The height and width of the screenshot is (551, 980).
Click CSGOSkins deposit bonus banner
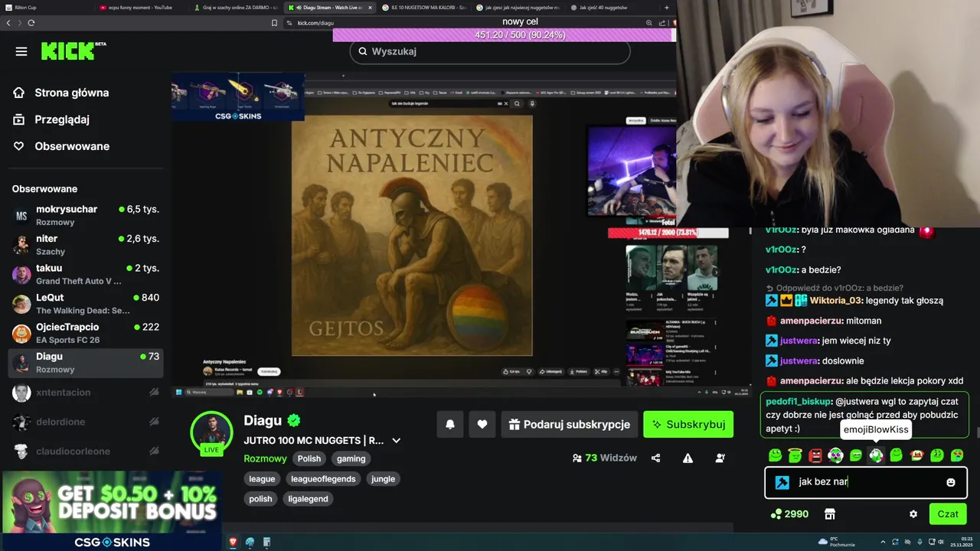point(112,511)
